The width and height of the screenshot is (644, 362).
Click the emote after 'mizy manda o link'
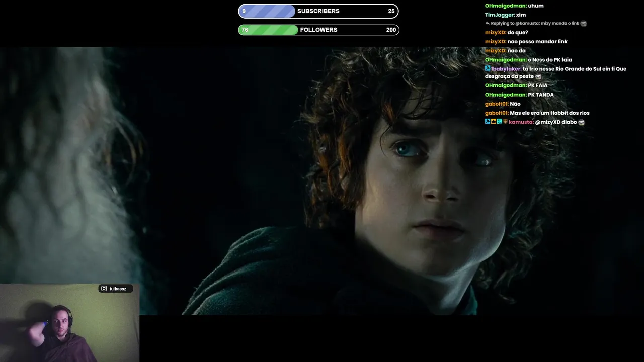point(583,23)
